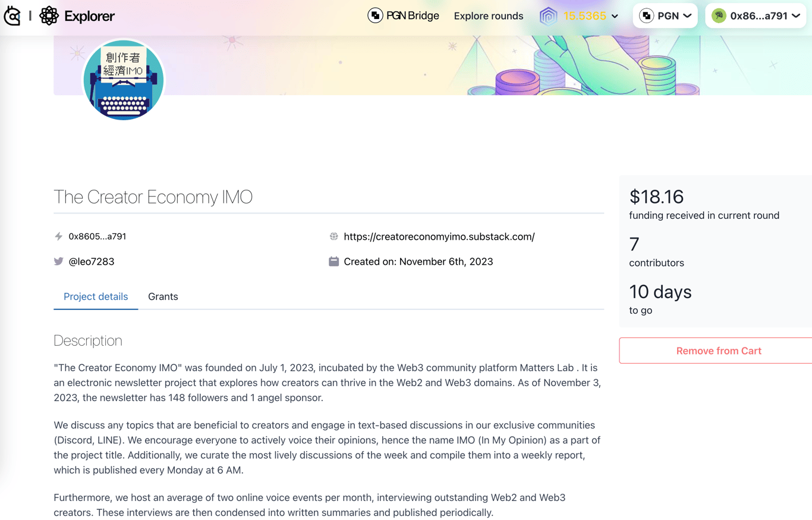
Task: Open the creatoreconomyimo.substack.com link
Action: click(x=439, y=236)
